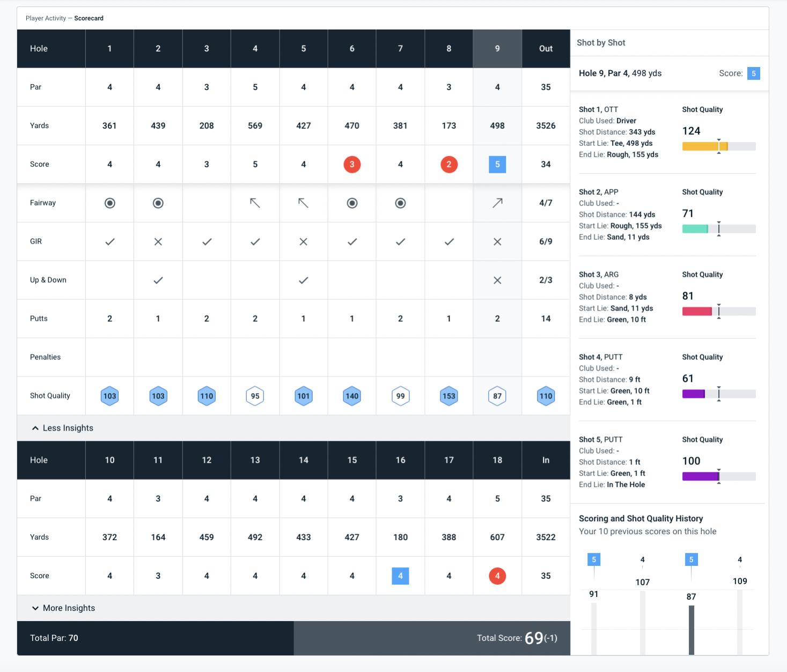Click hole 2 Up & Down checkmark
Viewport: 787px width, 672px height.
click(158, 280)
